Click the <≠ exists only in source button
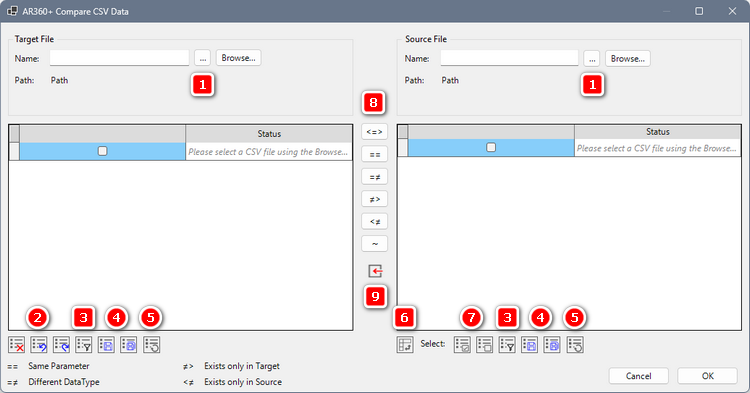The image size is (750, 393). 375,221
